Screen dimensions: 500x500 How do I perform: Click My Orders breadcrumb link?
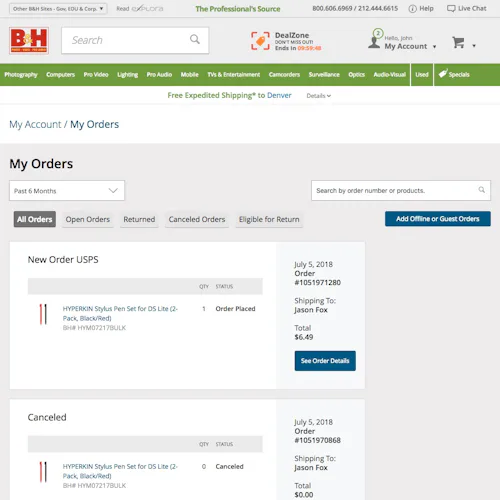pos(94,124)
